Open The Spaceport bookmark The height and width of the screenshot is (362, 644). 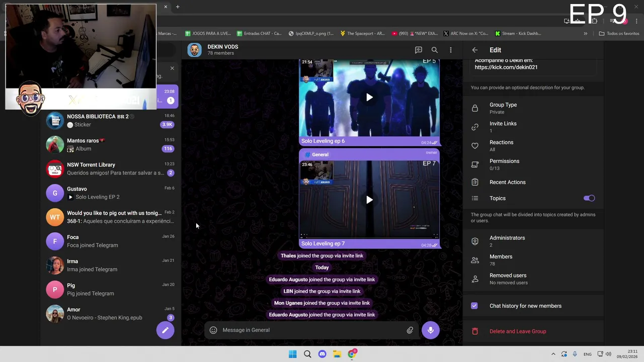point(362,33)
